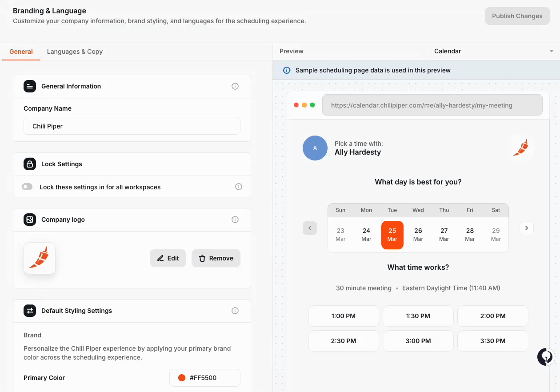Click 'Eastern Daylight Time (11:40 AM)' text
This screenshot has height=392, width=560.
click(451, 288)
